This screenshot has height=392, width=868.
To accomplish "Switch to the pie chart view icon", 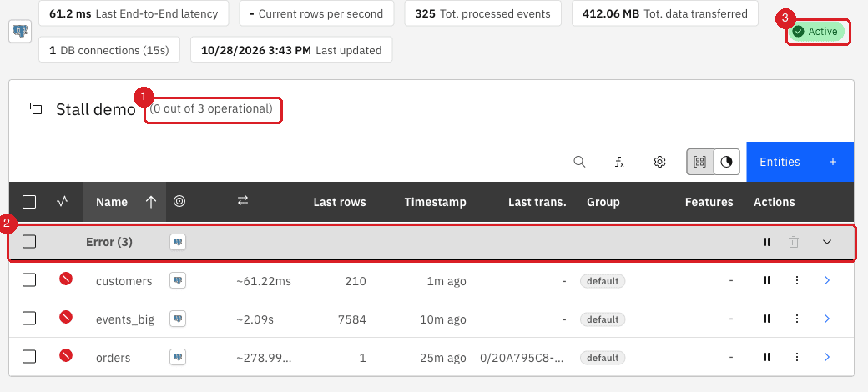I will tap(727, 162).
